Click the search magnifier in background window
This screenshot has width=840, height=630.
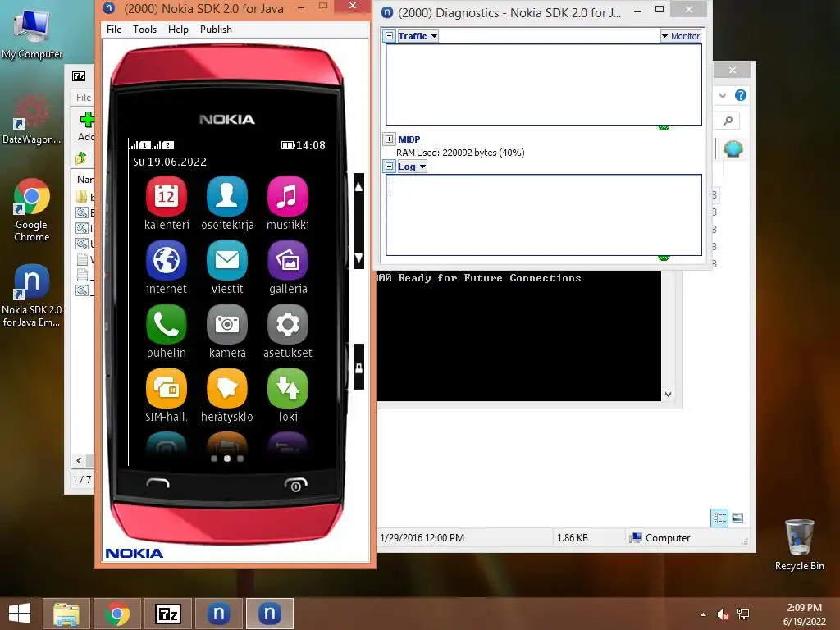pos(728,121)
